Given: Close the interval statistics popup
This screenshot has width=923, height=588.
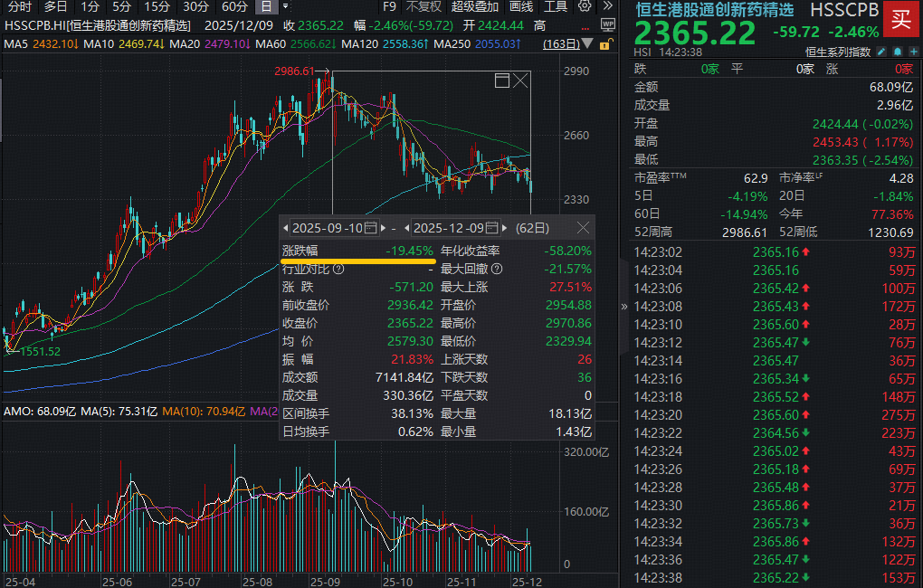Looking at the screenshot, I should click(583, 228).
